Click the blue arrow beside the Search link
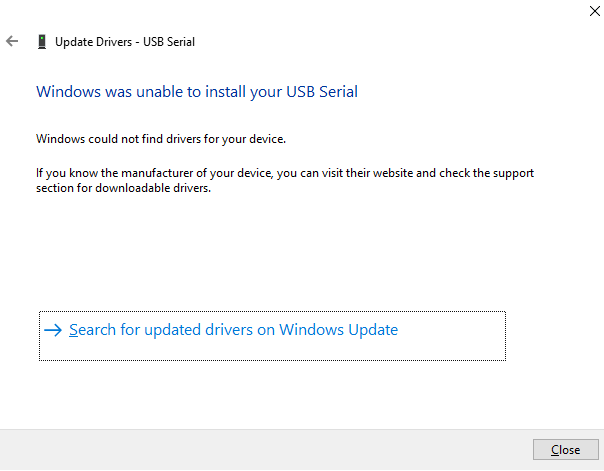This screenshot has height=471, width=604. 53,330
